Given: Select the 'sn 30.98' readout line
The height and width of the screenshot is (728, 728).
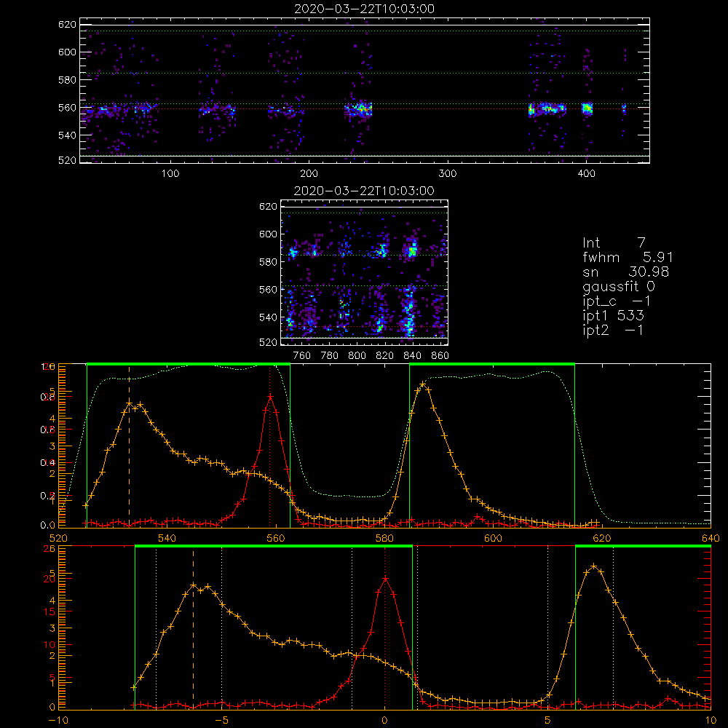Looking at the screenshot, I should [625, 272].
